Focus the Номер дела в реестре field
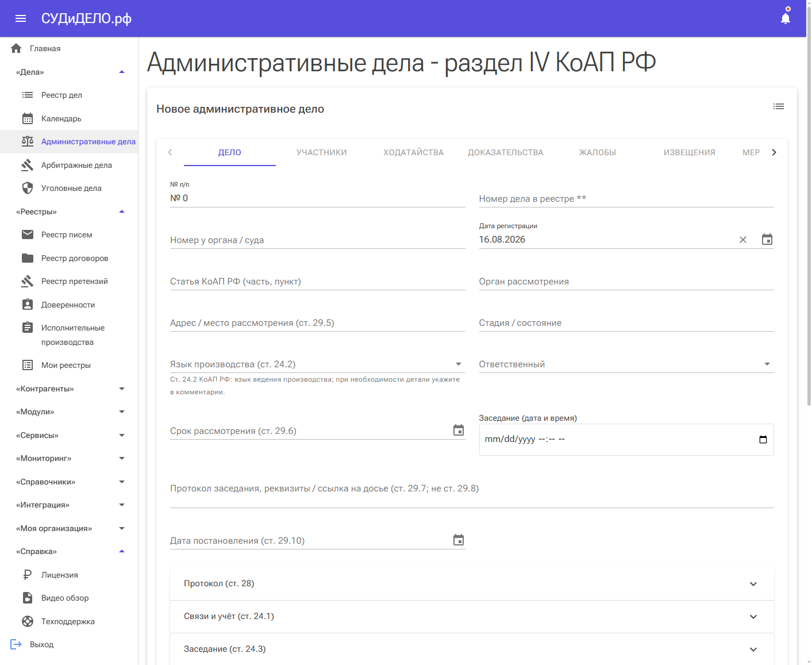 tap(626, 198)
